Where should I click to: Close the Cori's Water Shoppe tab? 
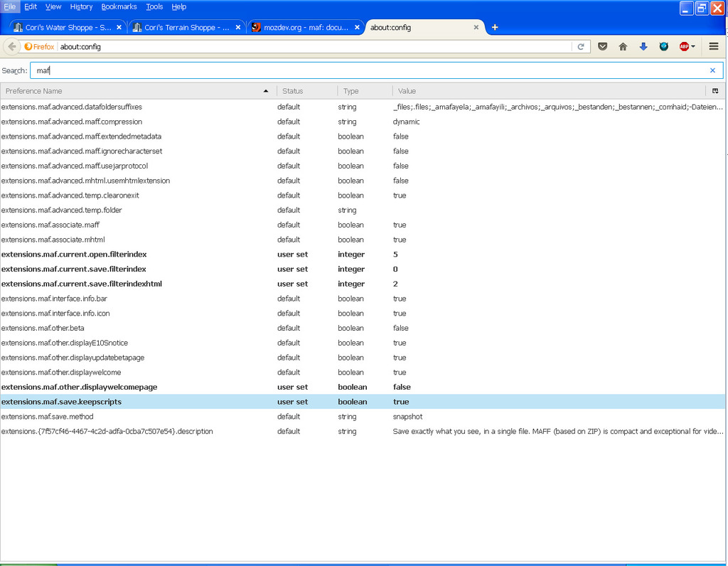point(119,28)
